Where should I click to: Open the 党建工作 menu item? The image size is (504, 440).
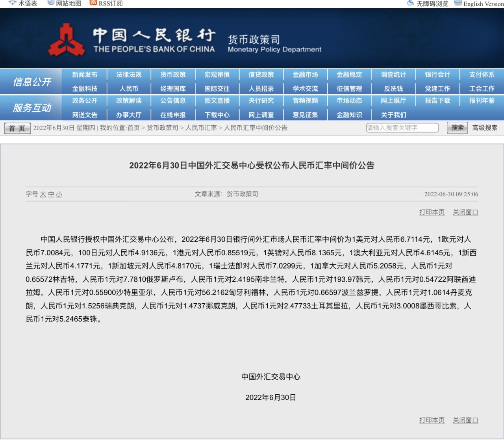click(x=437, y=89)
